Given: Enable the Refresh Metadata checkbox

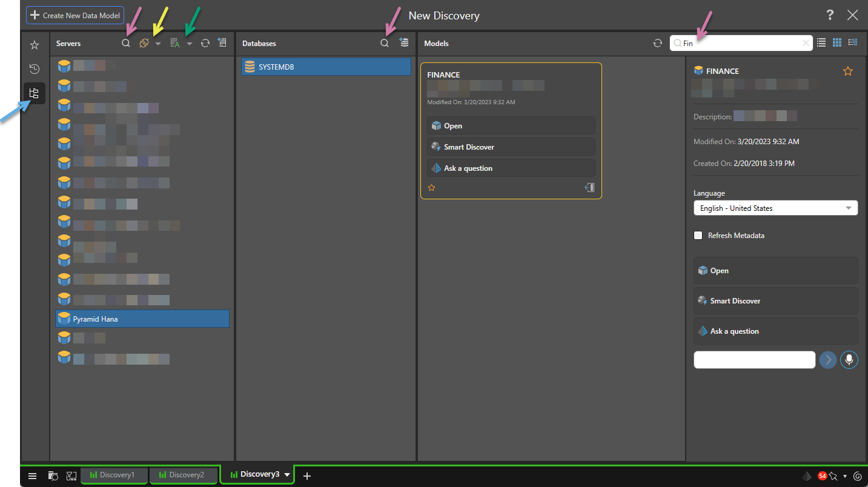Looking at the screenshot, I should 698,236.
